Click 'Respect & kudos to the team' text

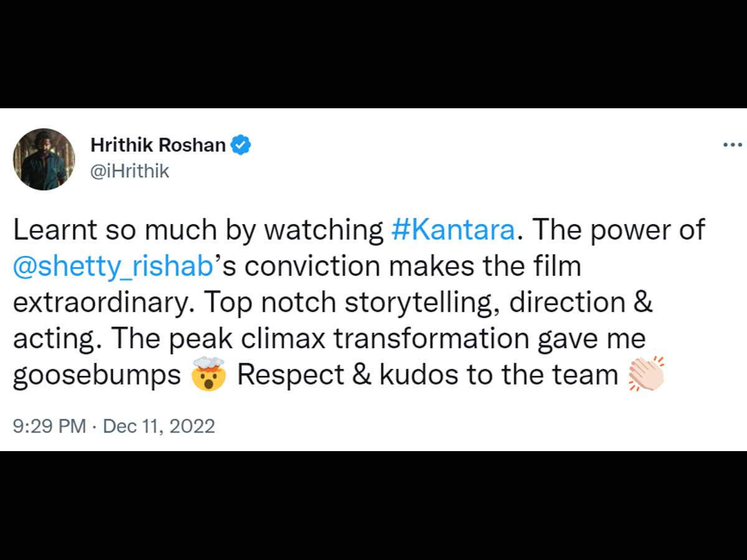(428, 375)
